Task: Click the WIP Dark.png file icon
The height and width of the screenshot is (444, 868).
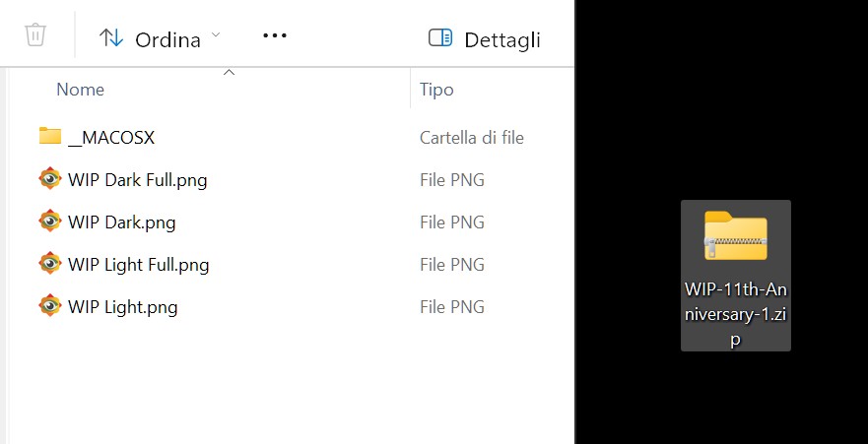Action: click(50, 222)
